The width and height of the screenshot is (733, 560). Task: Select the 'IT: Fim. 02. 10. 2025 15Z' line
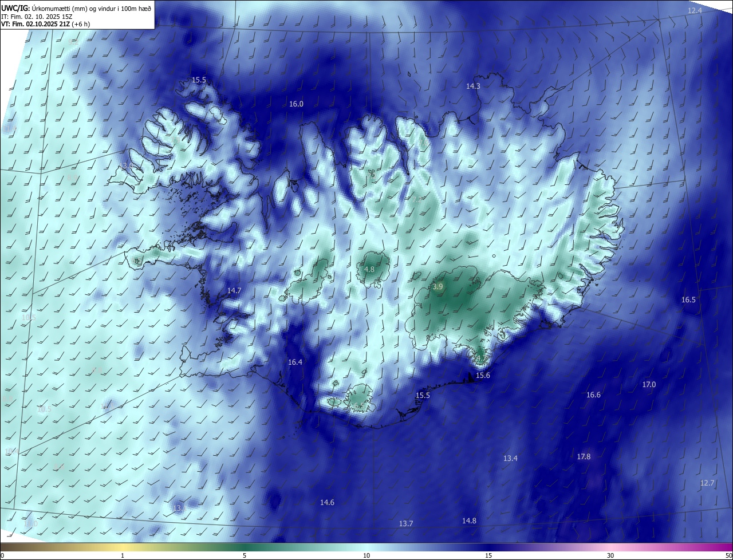[x=37, y=17]
